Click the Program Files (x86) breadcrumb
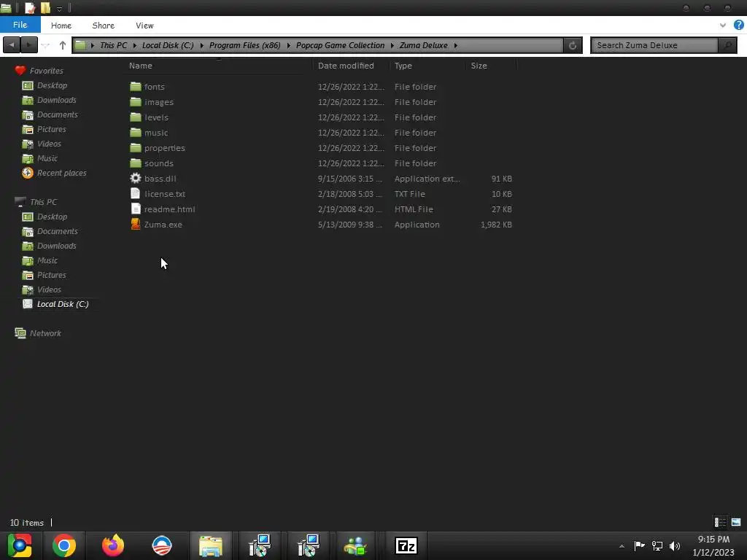Viewport: 747px width, 560px height. [x=245, y=45]
